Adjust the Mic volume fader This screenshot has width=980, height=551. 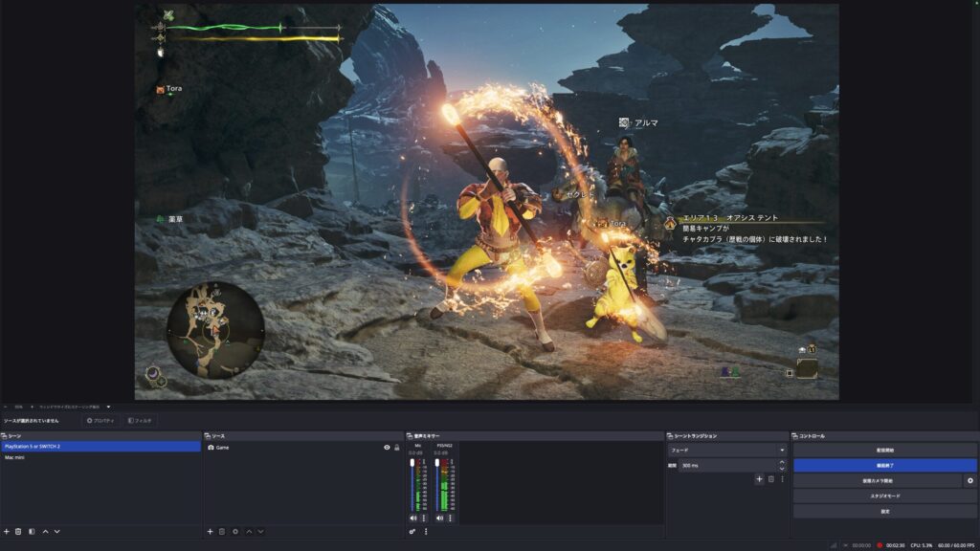pos(412,463)
